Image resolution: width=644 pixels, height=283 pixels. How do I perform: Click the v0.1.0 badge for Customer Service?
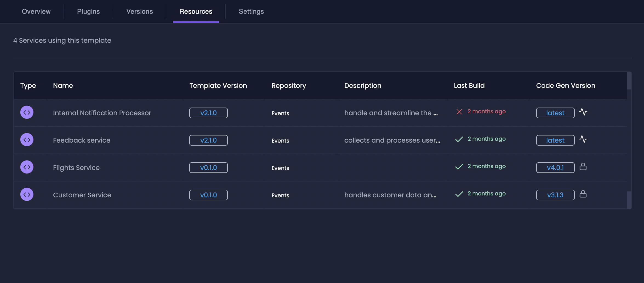[209, 195]
